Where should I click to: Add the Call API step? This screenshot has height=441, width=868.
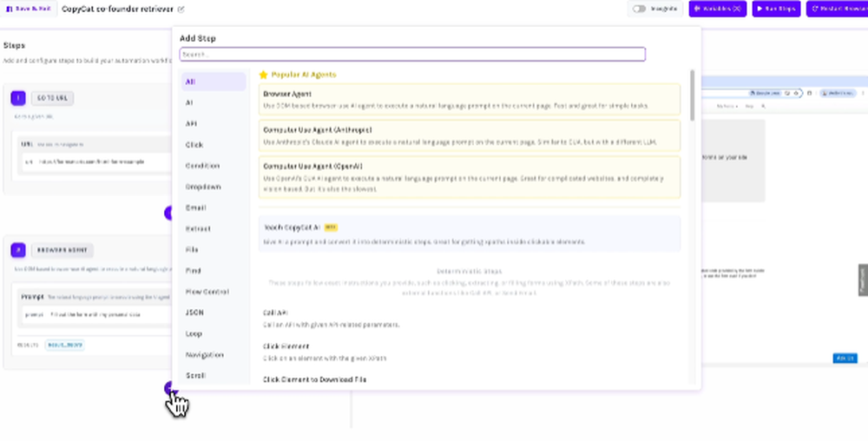[x=470, y=319]
